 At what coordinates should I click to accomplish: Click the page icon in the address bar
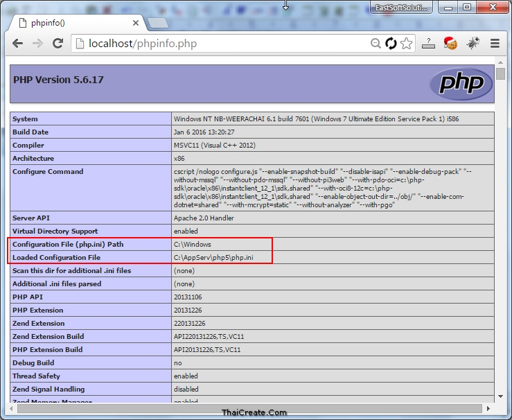click(x=80, y=44)
